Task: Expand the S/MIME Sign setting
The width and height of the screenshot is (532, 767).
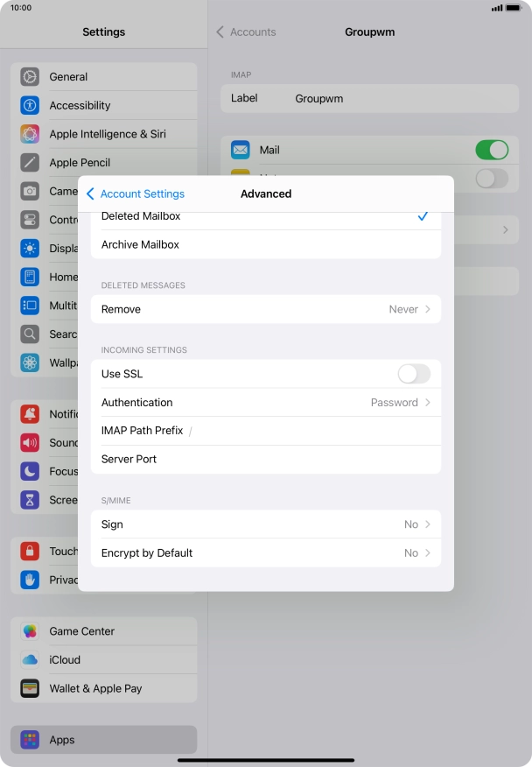Action: click(265, 524)
